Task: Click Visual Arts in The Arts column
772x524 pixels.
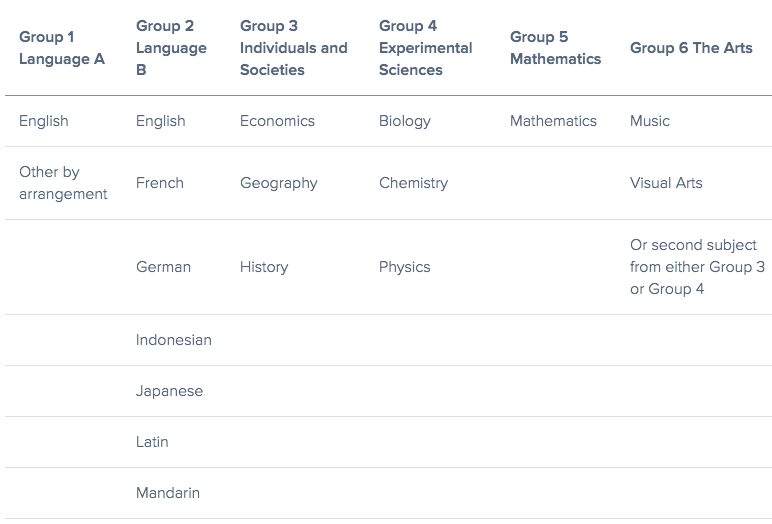Action: 666,183
